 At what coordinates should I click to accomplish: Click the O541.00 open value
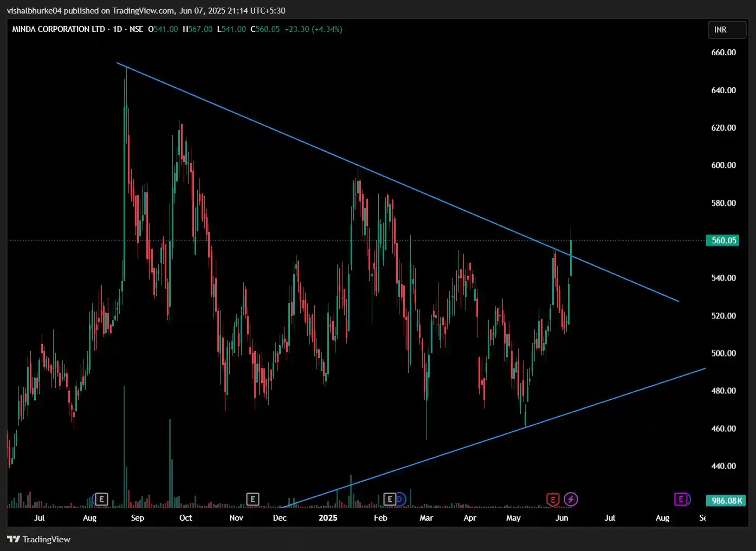click(x=163, y=29)
